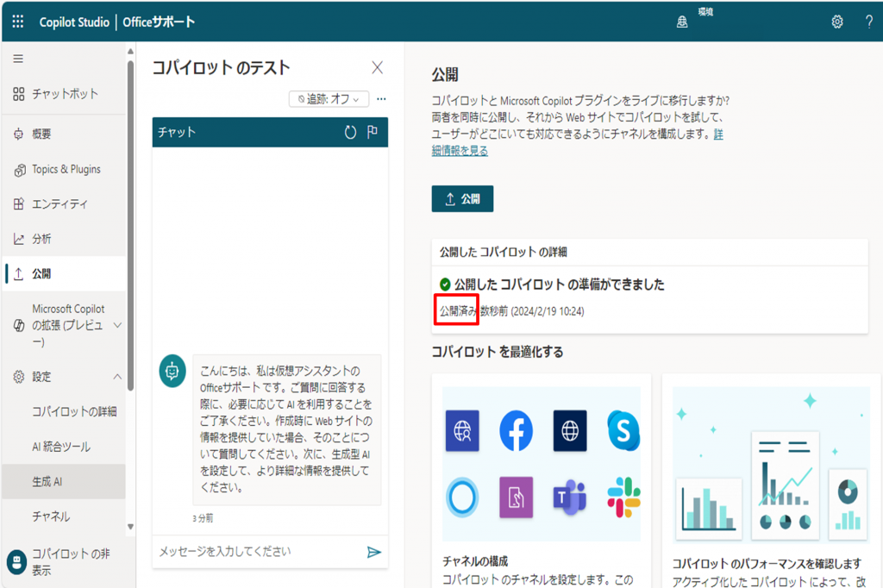
Task: Click コパイロットのパフォーマンスを確認します card title
Action: [767, 564]
